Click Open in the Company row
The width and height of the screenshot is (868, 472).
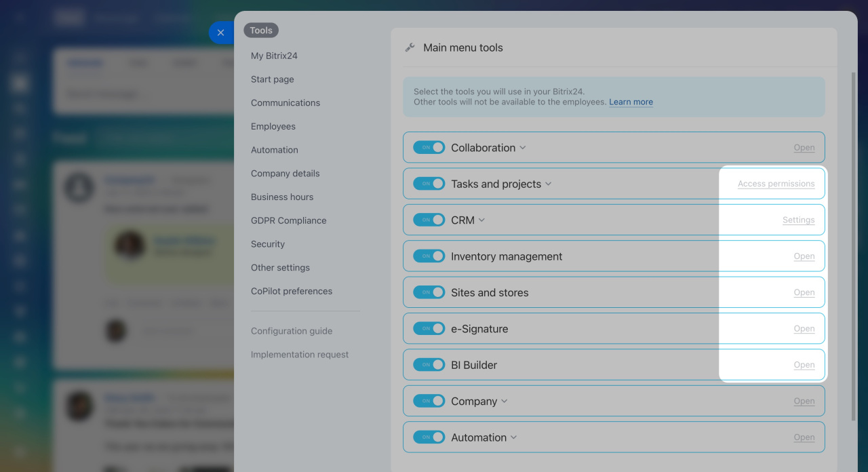804,401
